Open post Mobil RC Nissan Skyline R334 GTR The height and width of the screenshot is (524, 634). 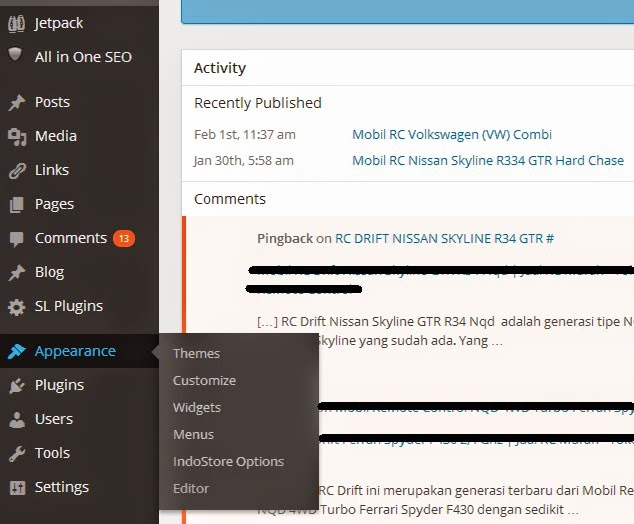click(x=488, y=161)
